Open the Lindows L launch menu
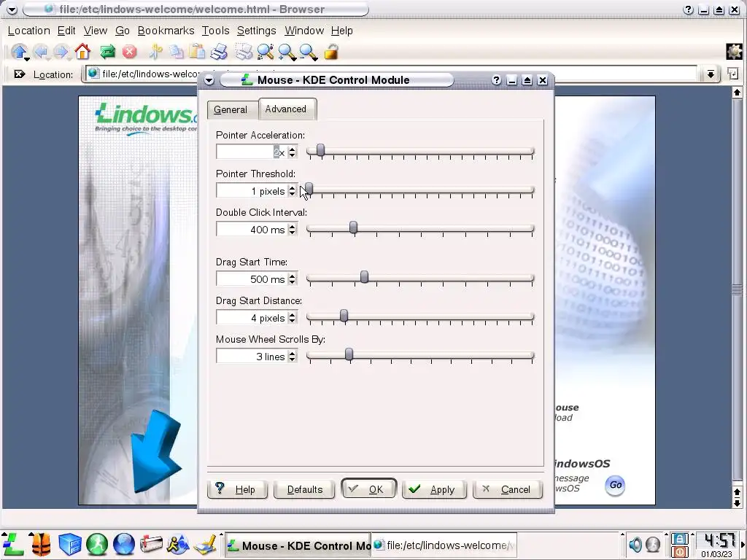The width and height of the screenshot is (747, 560). click(13, 544)
